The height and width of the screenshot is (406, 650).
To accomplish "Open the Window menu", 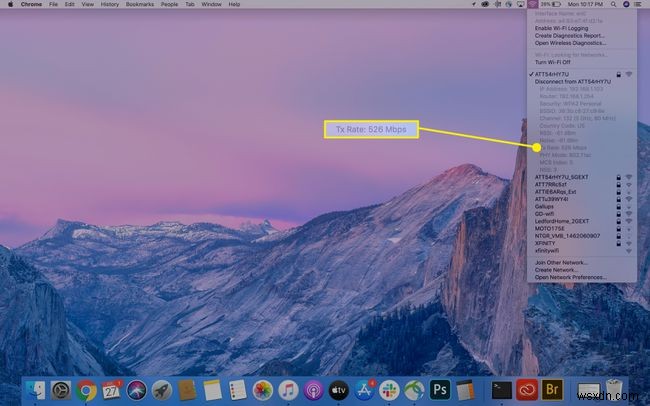I will click(x=211, y=4).
